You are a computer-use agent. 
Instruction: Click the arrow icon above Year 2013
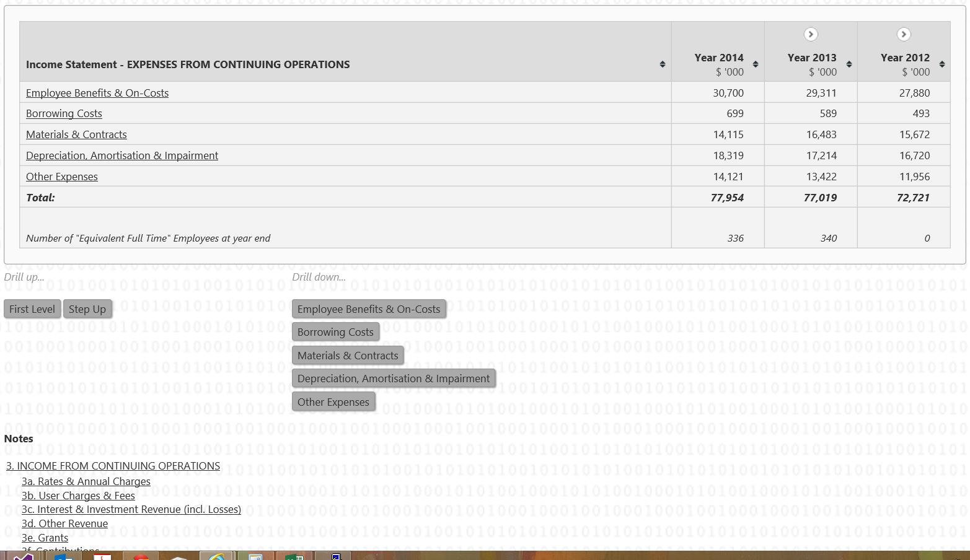pos(811,35)
